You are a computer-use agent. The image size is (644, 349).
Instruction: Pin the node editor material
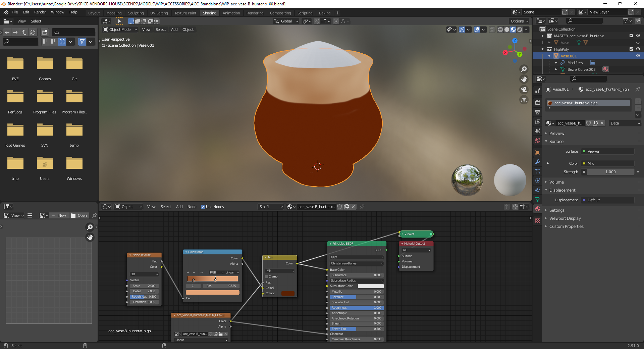[362, 207]
